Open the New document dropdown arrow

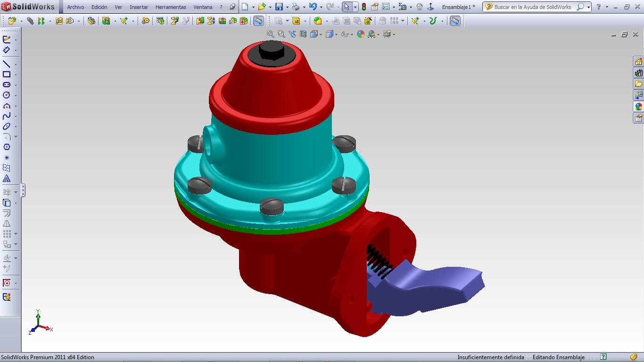[x=253, y=7]
